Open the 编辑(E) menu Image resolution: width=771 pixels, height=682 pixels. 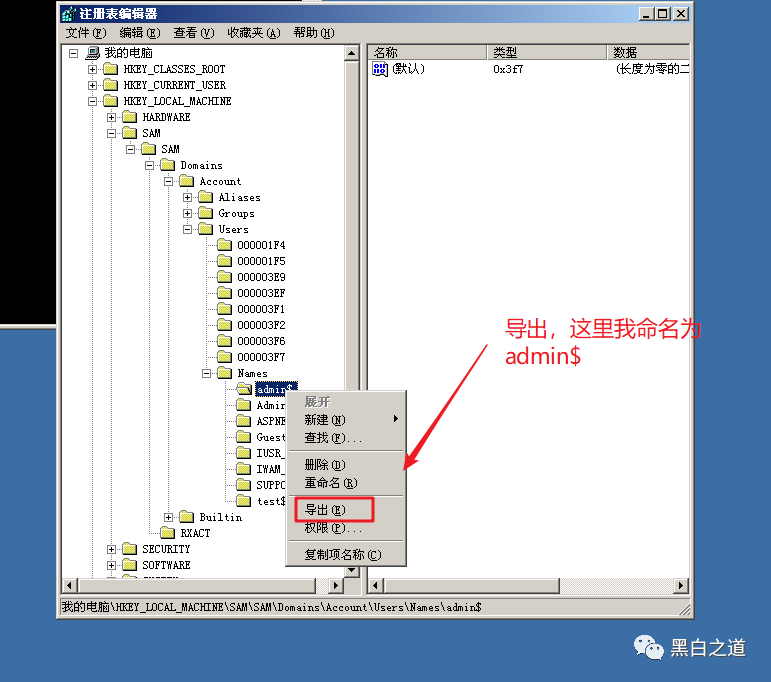140,33
